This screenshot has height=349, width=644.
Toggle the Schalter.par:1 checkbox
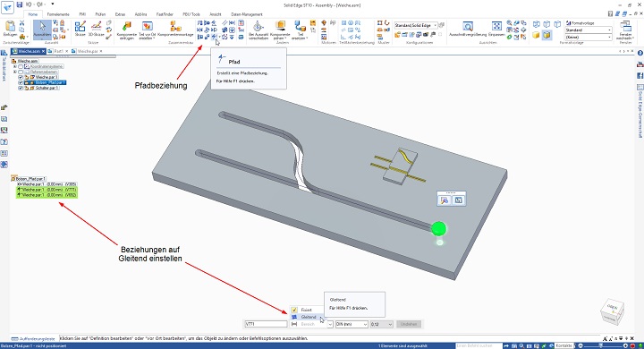pos(21,88)
